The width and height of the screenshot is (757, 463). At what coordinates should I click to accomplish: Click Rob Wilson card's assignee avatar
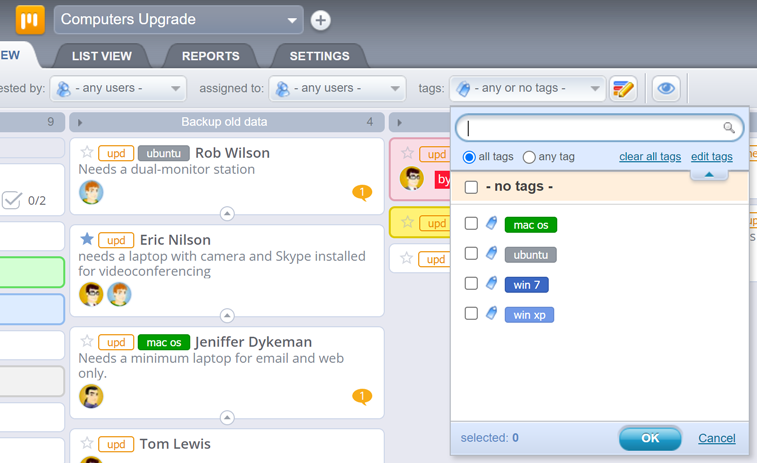tap(91, 192)
